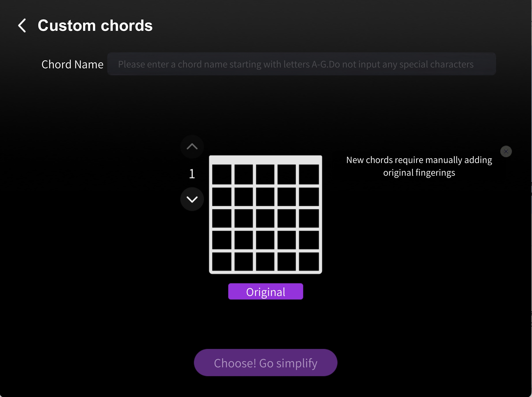Click the Chord Name input field

tap(302, 64)
